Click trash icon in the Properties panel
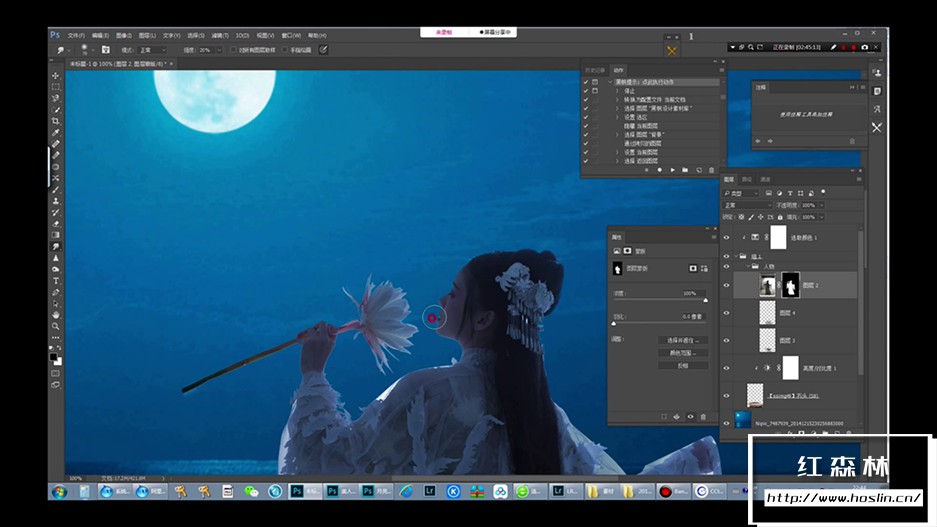937x527 pixels. (x=703, y=416)
